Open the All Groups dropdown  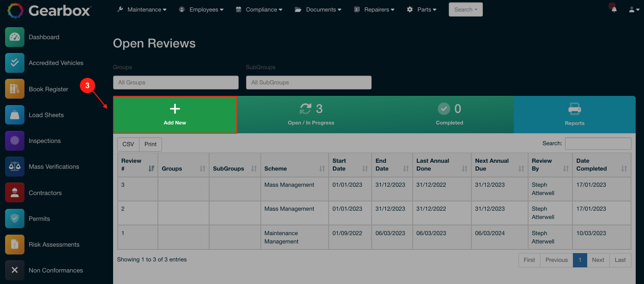click(x=176, y=83)
